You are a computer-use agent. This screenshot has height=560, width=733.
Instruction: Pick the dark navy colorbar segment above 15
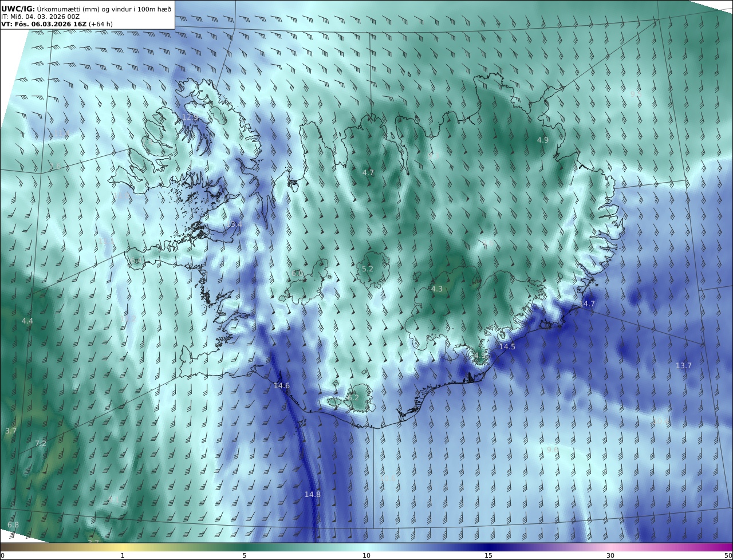[488, 547]
